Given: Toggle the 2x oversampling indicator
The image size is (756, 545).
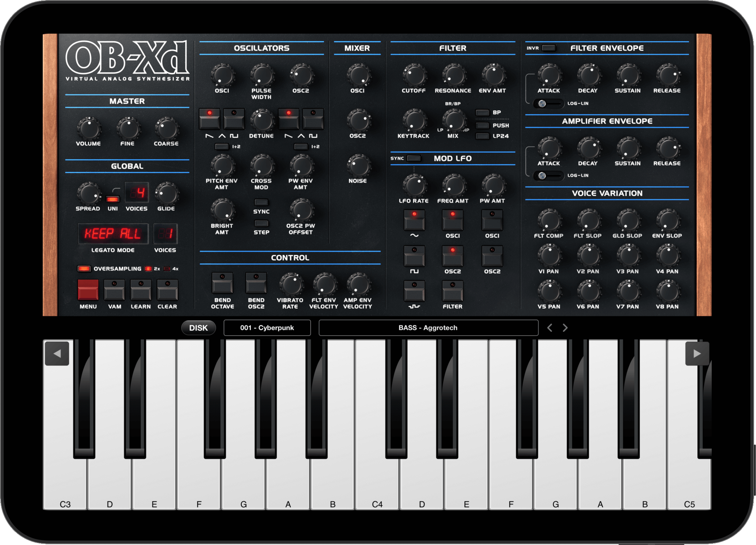Looking at the screenshot, I should [149, 269].
